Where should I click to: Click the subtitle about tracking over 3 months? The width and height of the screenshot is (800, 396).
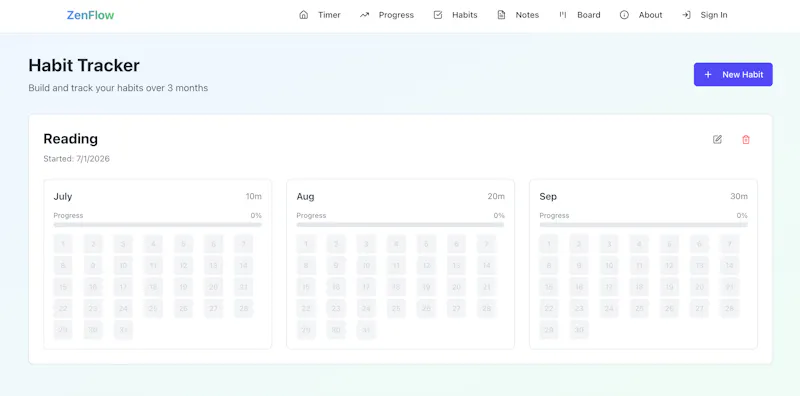[x=118, y=88]
